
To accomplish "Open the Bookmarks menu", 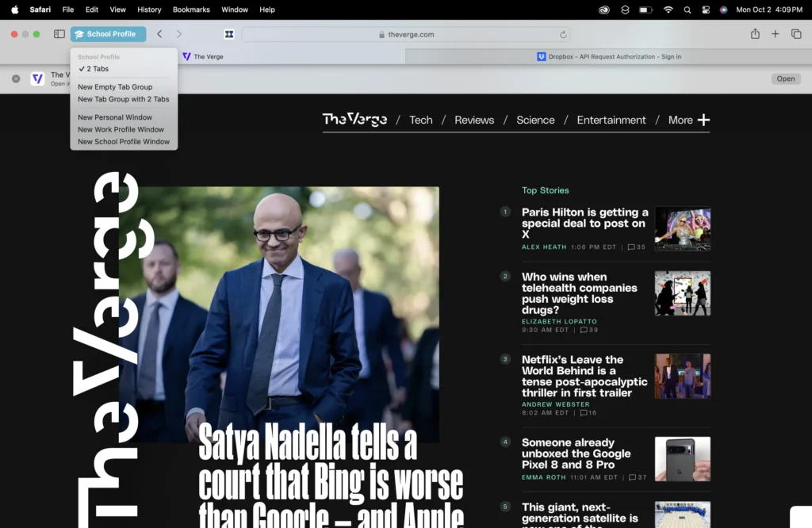I will tap(191, 10).
